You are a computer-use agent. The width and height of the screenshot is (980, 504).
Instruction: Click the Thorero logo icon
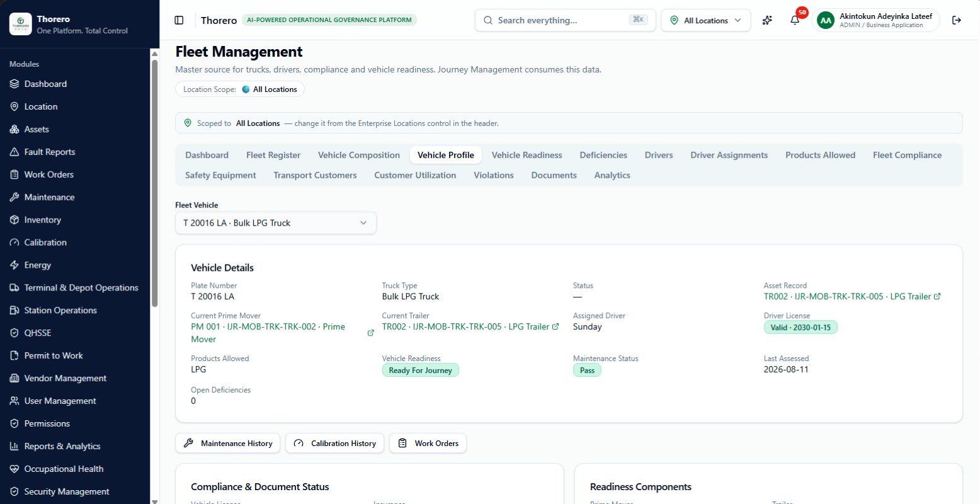[20, 24]
